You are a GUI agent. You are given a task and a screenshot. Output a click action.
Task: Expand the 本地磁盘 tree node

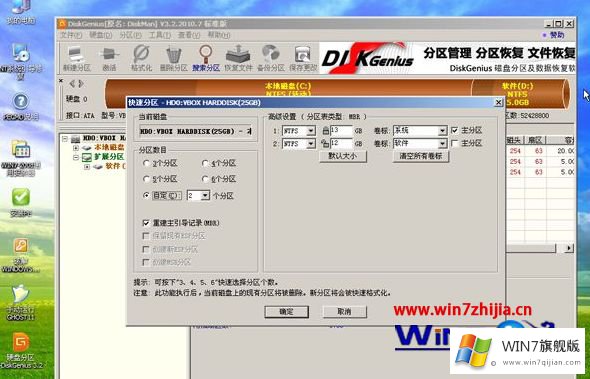pyautogui.click(x=76, y=148)
